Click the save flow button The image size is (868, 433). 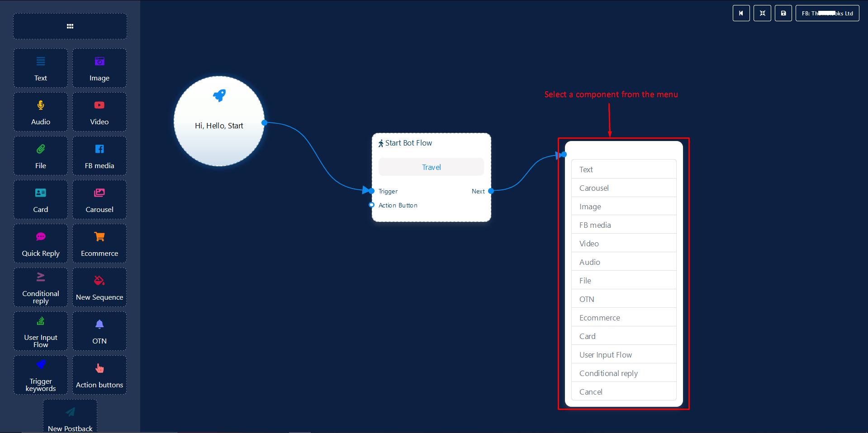point(783,13)
